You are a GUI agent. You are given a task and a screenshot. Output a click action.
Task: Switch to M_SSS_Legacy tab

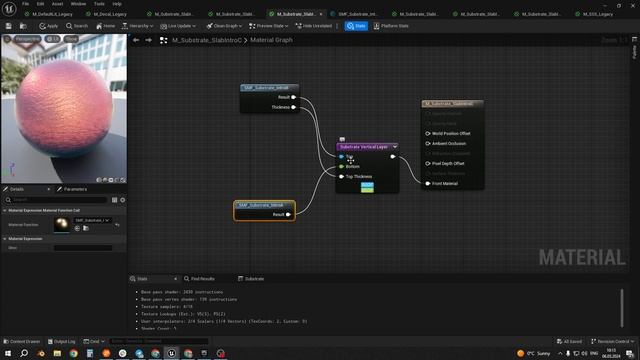point(594,14)
